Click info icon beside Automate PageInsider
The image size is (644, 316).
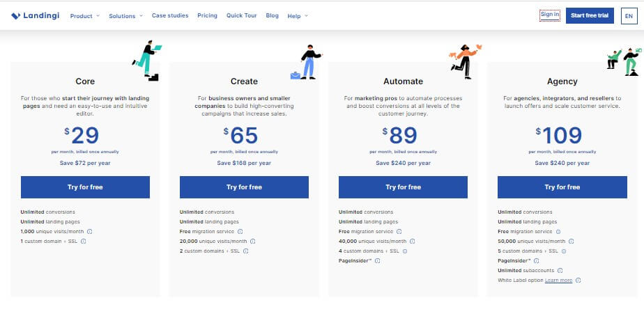click(x=378, y=260)
